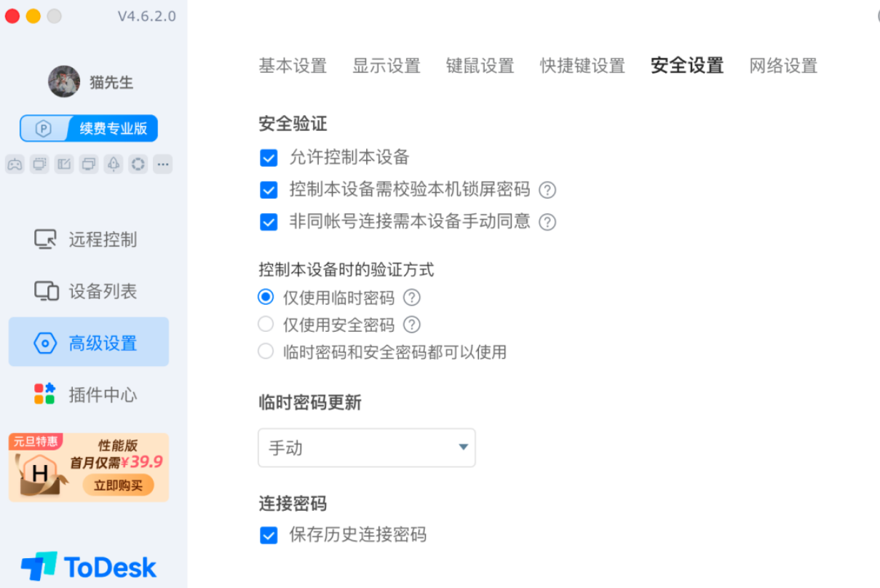Select 仅使用安全密码 option
Viewport: 880px width, 588px height.
pos(266,325)
